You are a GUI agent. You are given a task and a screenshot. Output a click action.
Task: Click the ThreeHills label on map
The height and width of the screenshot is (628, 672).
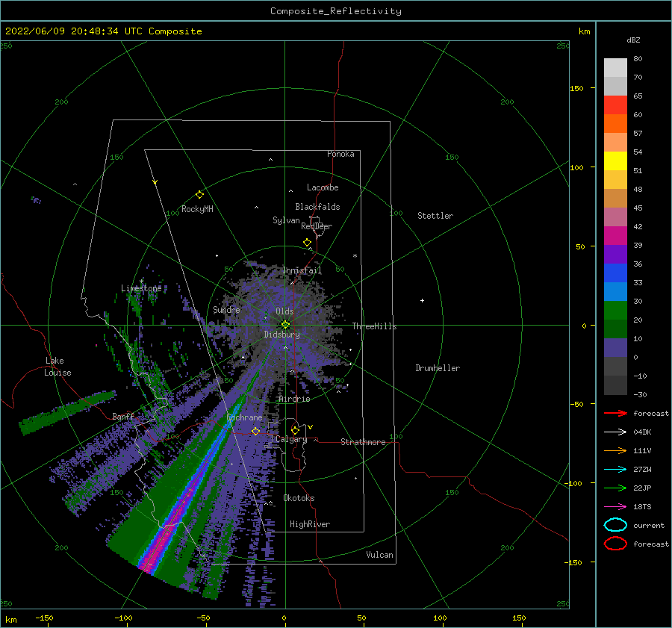click(375, 326)
